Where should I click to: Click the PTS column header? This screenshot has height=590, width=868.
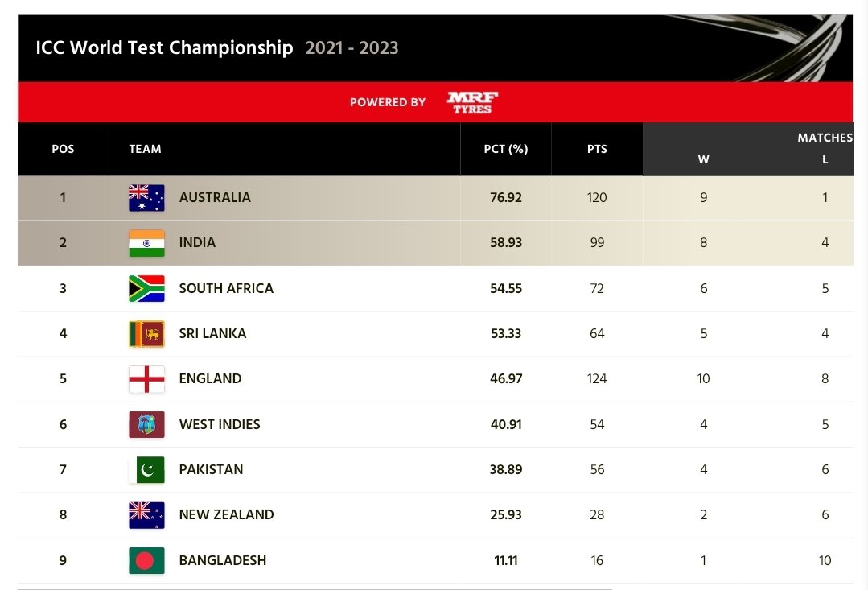tap(597, 149)
